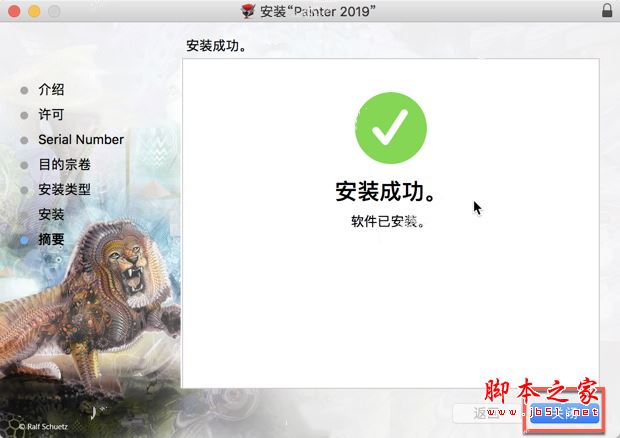
Task: Select the 目的宗卷 step in the sidebar
Action: [64, 164]
